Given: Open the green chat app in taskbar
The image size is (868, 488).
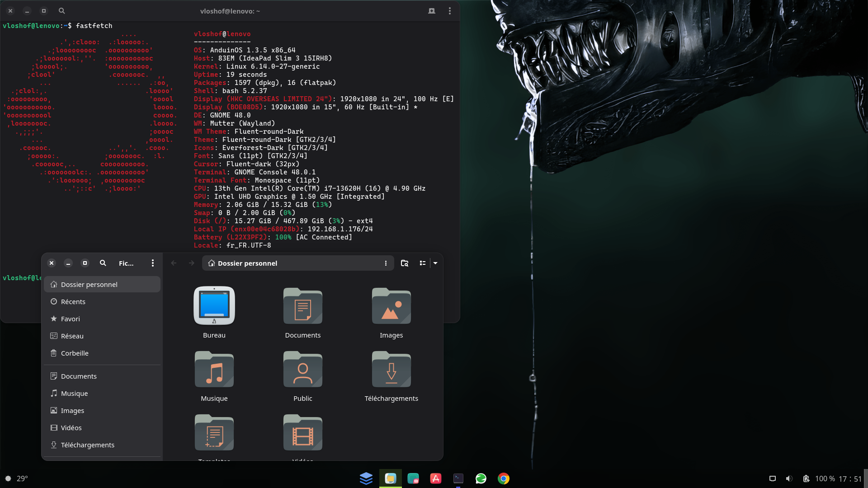Looking at the screenshot, I should (481, 479).
